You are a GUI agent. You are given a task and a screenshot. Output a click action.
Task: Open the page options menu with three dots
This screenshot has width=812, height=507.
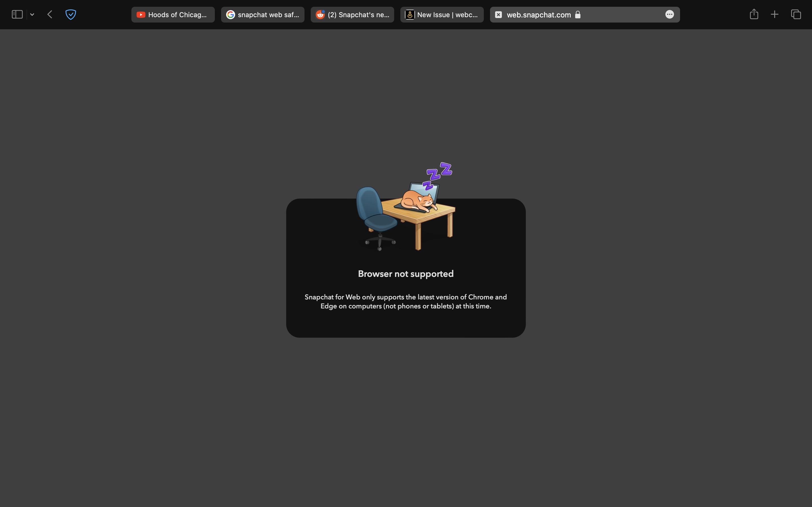click(670, 14)
